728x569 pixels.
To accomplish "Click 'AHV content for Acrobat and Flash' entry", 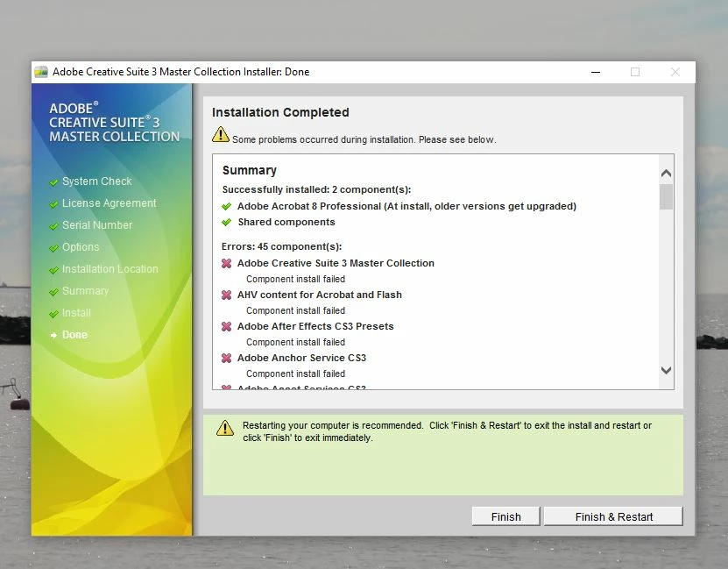I will 320,295.
